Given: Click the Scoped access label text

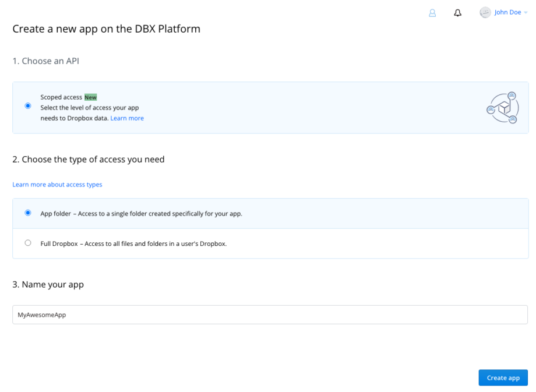Looking at the screenshot, I should [61, 97].
